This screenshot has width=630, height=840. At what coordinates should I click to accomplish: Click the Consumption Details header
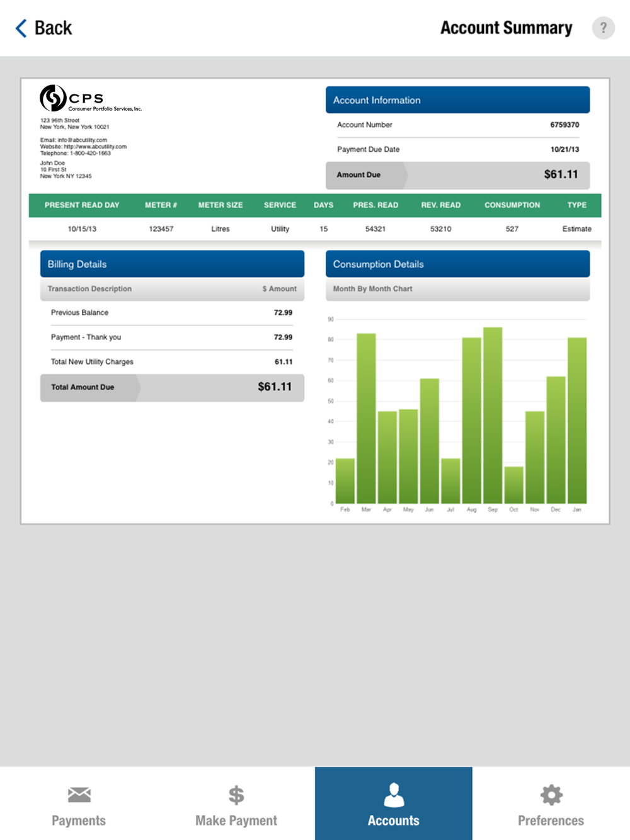tap(457, 264)
